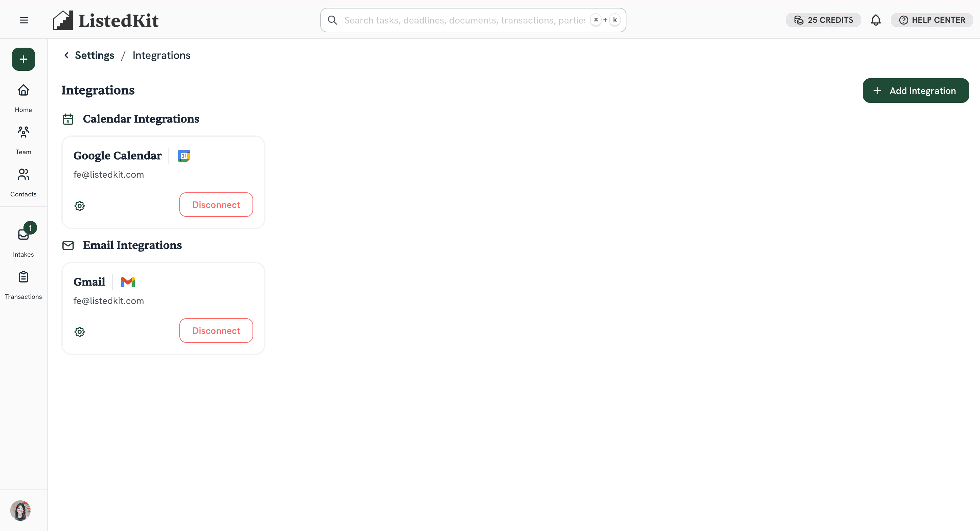Screen dimensions: 980x531
Task: Click the Integrations breadcrumb
Action: pos(161,55)
